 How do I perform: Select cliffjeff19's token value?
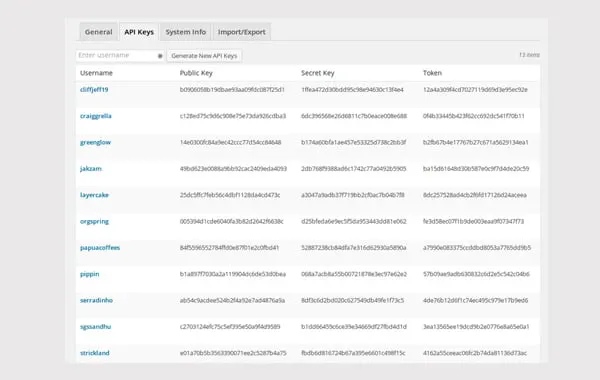pos(475,90)
